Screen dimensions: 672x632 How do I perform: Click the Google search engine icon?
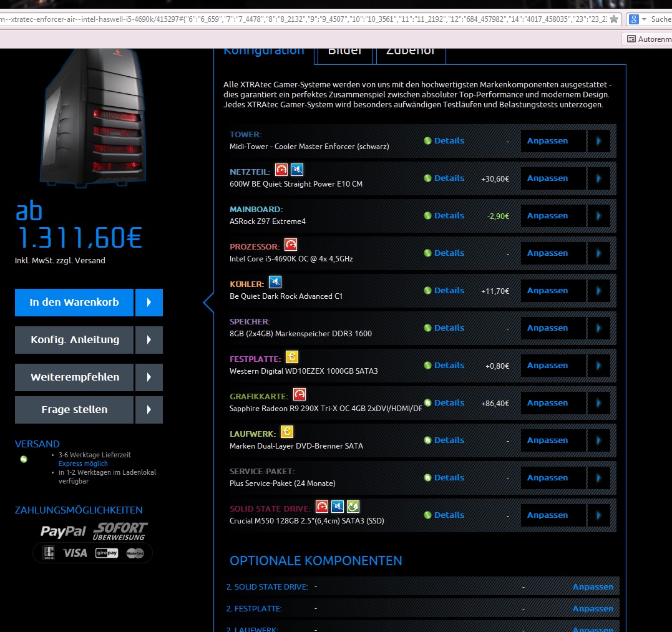coord(634,19)
